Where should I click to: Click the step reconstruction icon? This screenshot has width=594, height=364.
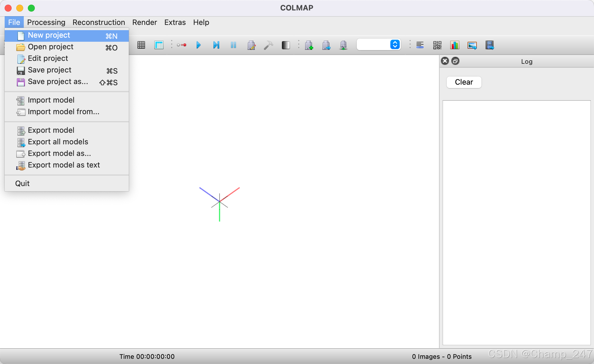(x=216, y=45)
